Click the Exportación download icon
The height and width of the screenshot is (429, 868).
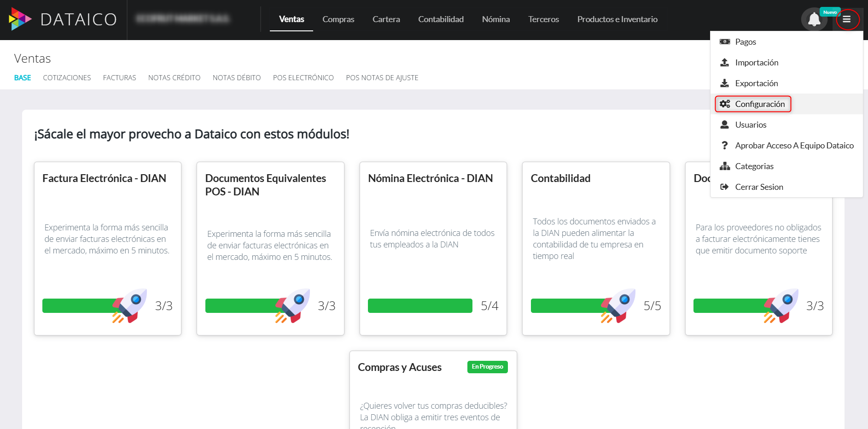[x=725, y=83]
